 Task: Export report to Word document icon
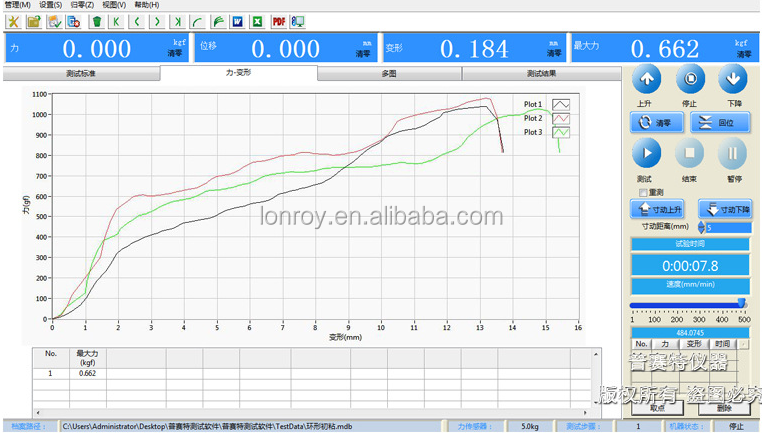238,21
